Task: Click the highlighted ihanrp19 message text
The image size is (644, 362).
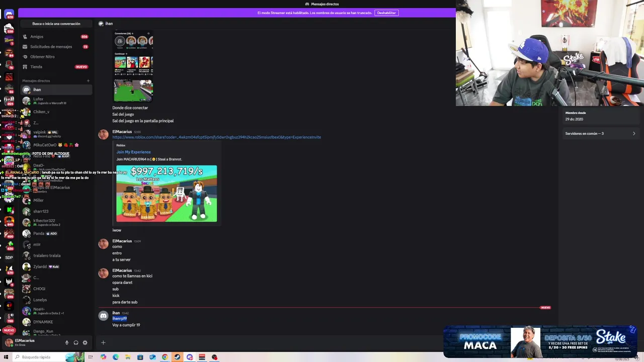Action: pos(119,318)
